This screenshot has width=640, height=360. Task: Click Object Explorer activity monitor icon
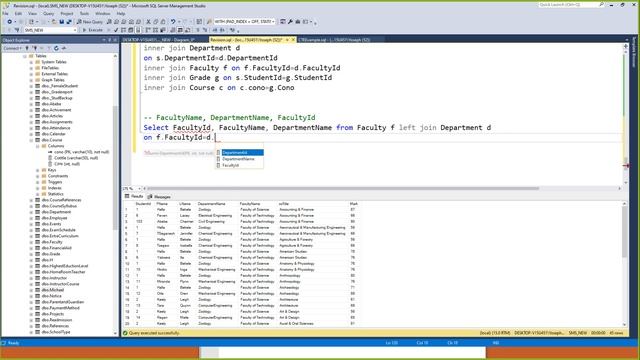coord(64,48)
